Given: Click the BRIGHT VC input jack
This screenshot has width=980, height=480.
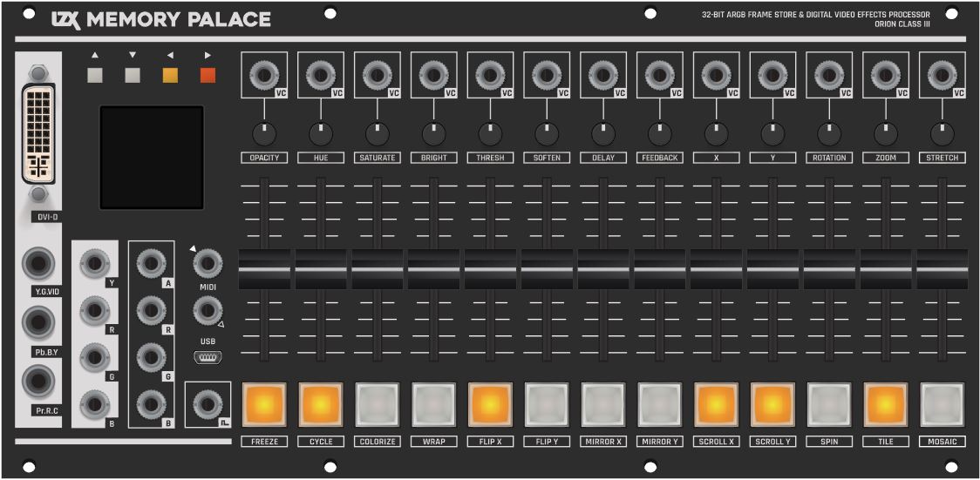Looking at the screenshot, I should coord(433,76).
